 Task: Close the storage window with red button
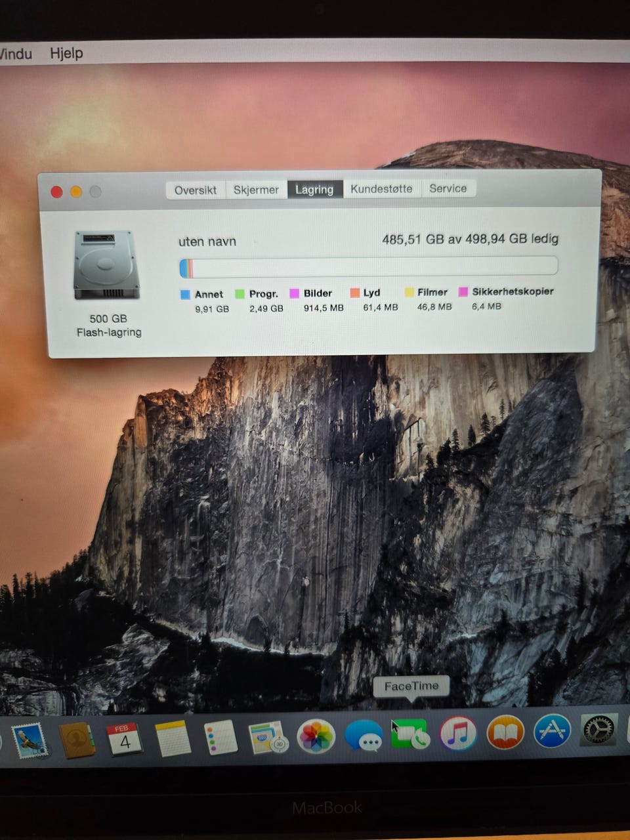point(57,192)
